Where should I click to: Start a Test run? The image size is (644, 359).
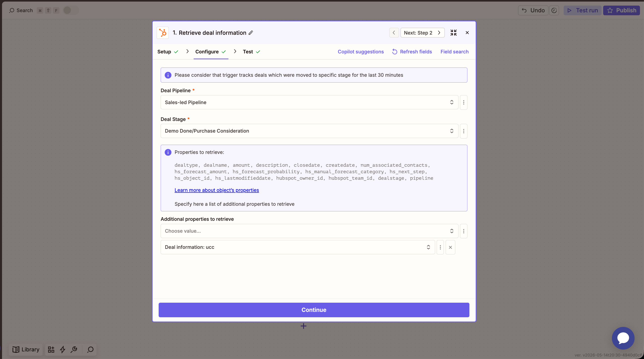[582, 10]
